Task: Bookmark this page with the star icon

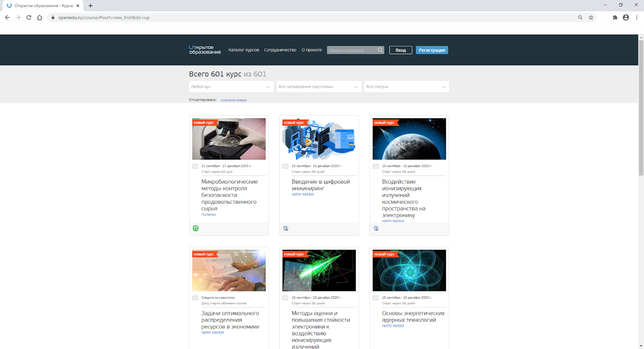Action: click(591, 17)
